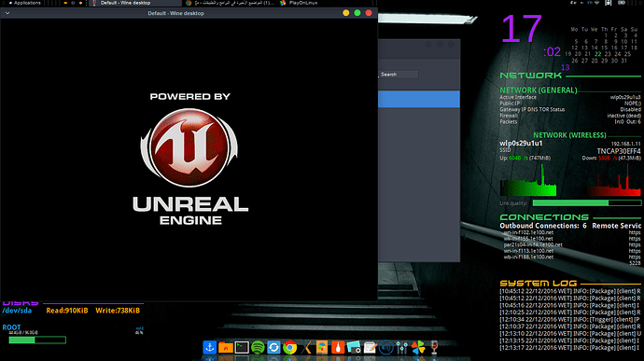Click the ROOT disk usage bar
Viewport: 644px width, 361px height.
pos(37,340)
